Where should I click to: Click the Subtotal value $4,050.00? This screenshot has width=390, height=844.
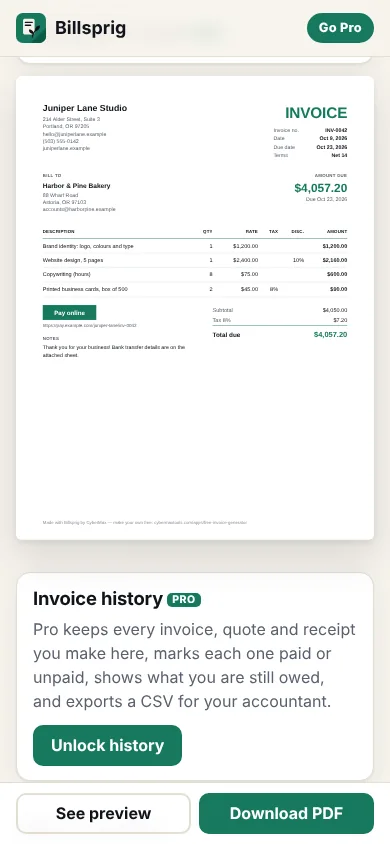[x=335, y=310]
